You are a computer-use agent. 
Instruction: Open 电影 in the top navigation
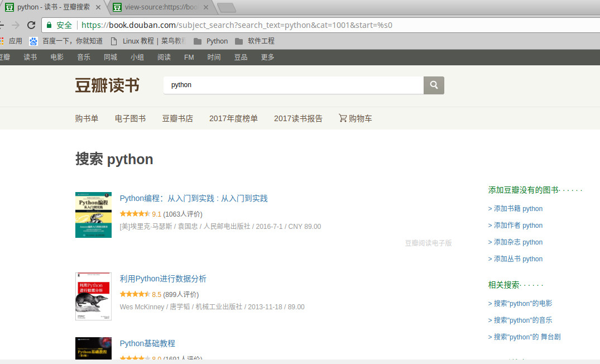(x=57, y=57)
